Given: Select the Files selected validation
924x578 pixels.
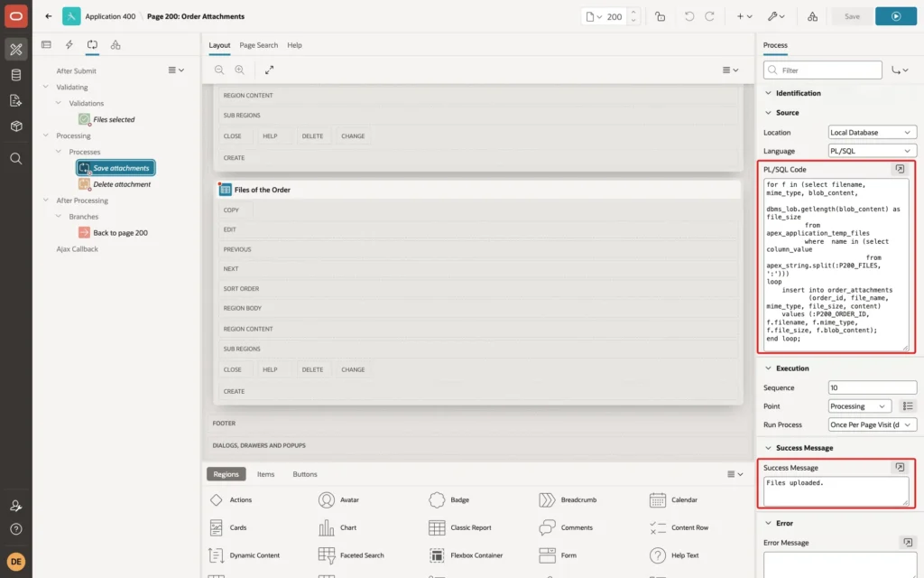Looking at the screenshot, I should [x=107, y=119].
